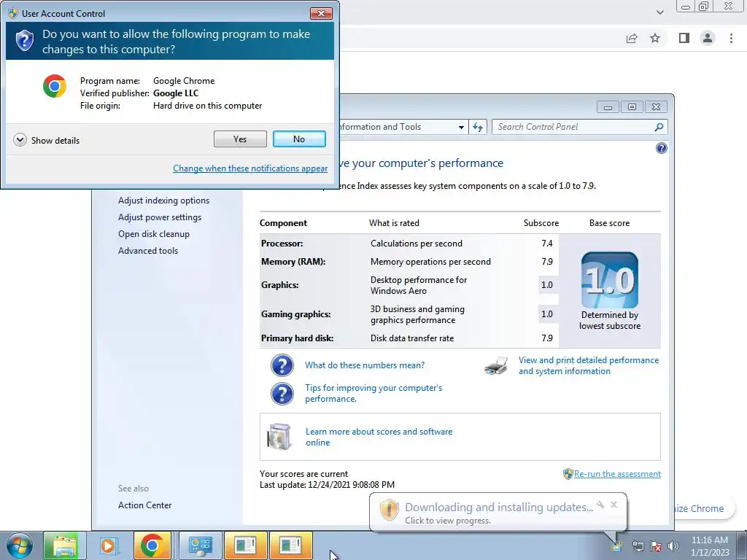Open volume speaker tray icon
747x560 pixels.
(x=673, y=547)
